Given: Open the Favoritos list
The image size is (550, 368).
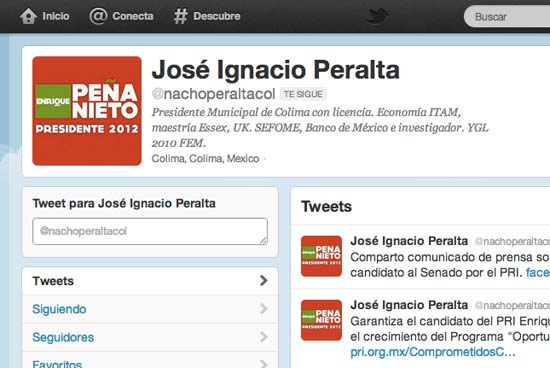Looking at the screenshot, I should [150, 360].
